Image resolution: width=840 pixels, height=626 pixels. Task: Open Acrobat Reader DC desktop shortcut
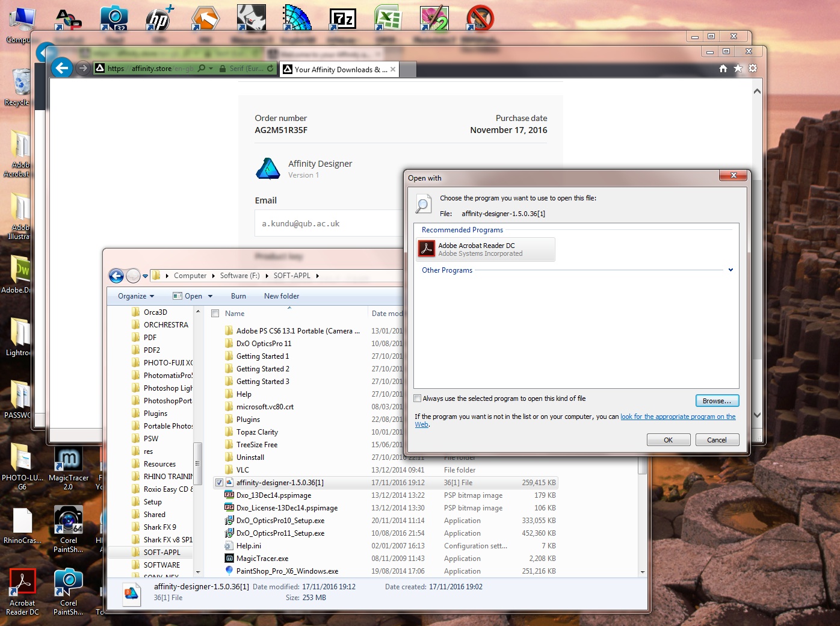click(22, 592)
